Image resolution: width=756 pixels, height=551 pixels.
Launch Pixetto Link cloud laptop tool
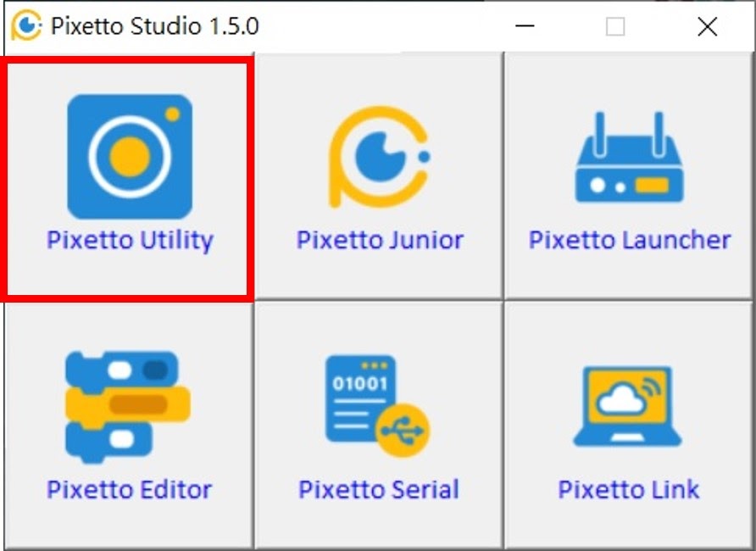tap(629, 426)
